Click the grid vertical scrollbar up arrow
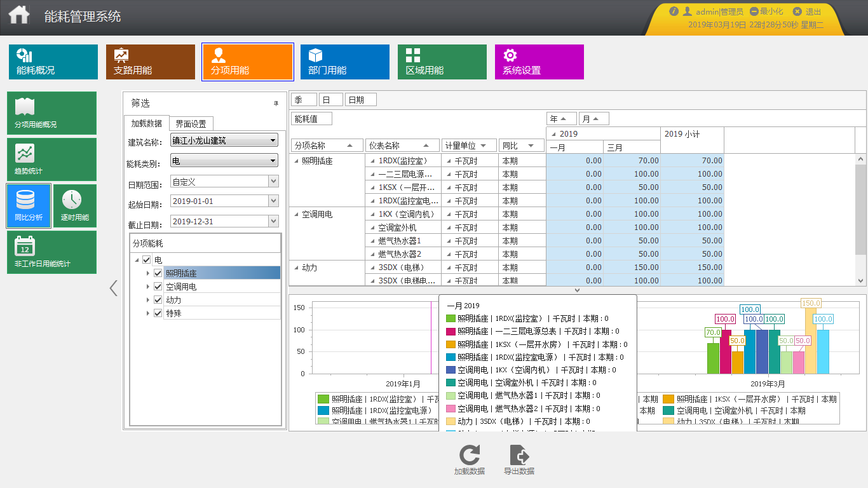This screenshot has height=488, width=868. coord(861,159)
